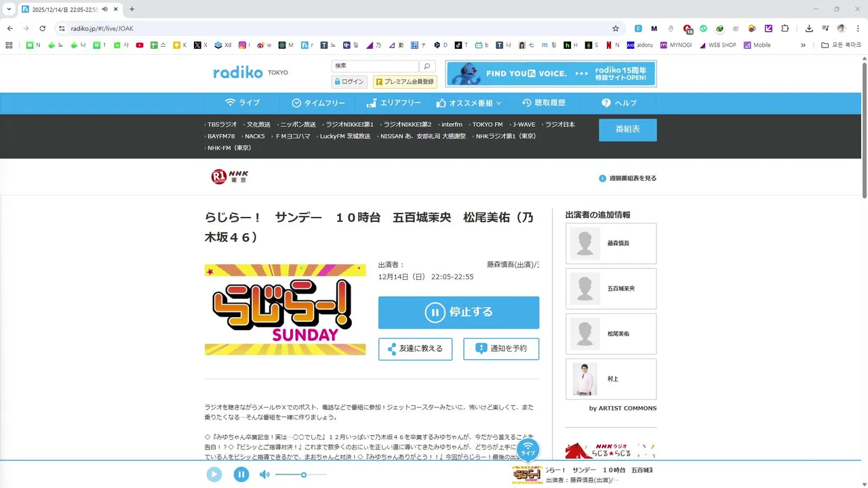868x488 pixels.
Task: Expand the オススメ番組 dropdown menu
Action: pos(469,103)
